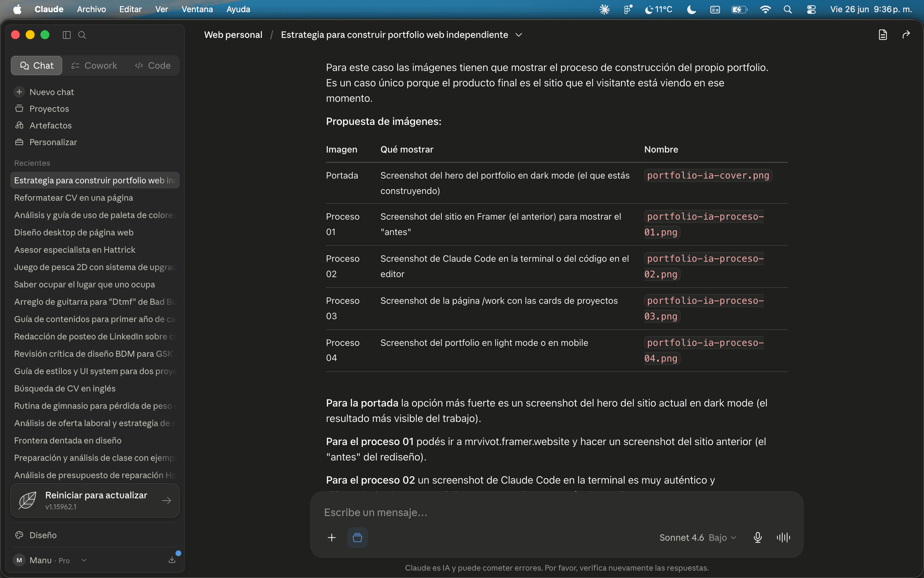Screen dimensions: 924x578
Task: Click the Reiniciar arrow icon
Action: (x=167, y=500)
